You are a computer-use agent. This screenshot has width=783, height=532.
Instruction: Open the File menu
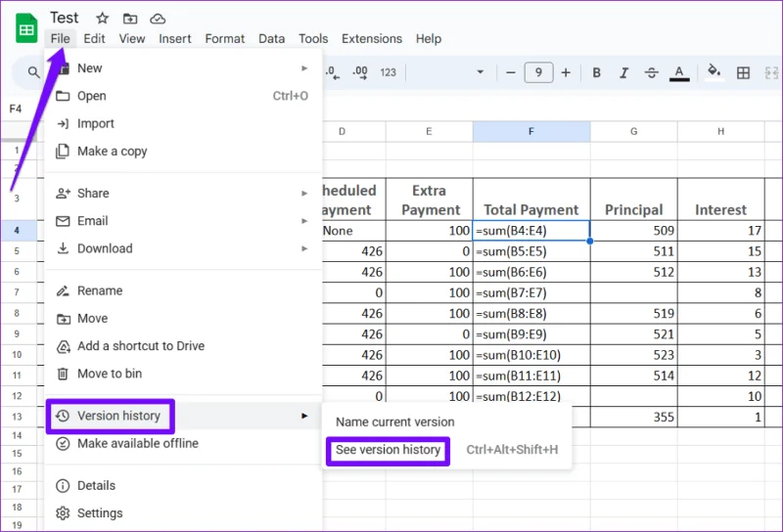[60, 38]
